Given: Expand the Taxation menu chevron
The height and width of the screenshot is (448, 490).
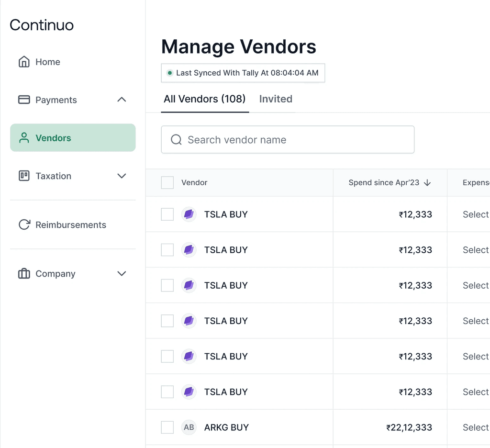Looking at the screenshot, I should (x=122, y=176).
